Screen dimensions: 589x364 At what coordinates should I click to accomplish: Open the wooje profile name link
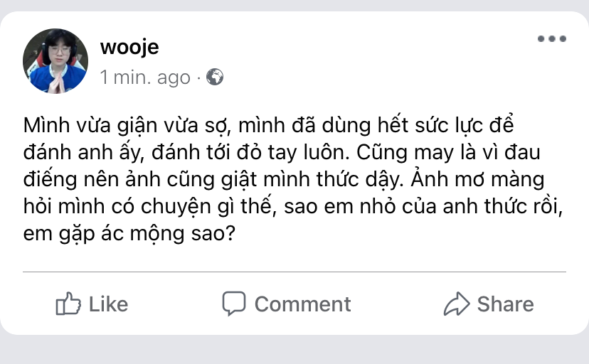pyautogui.click(x=129, y=48)
